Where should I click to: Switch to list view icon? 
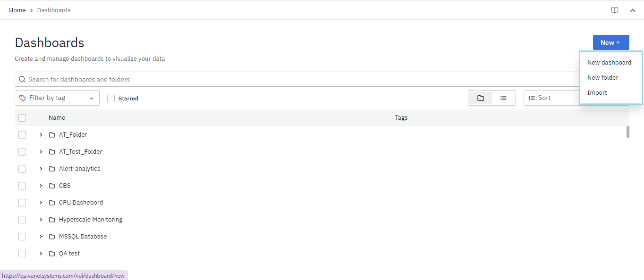[x=503, y=98]
